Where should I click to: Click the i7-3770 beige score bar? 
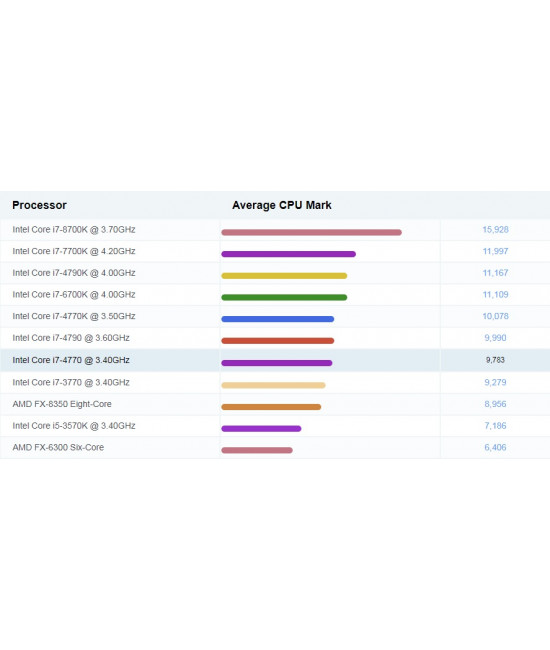273,385
